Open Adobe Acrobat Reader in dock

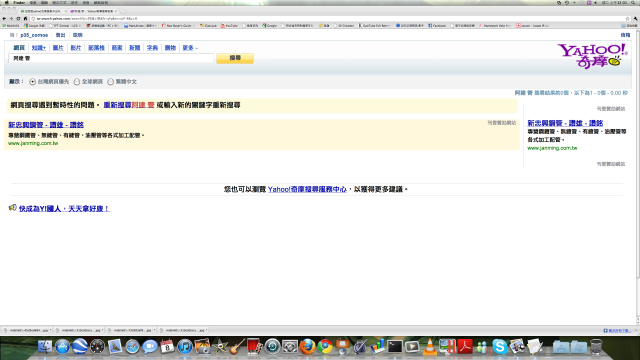464,347
